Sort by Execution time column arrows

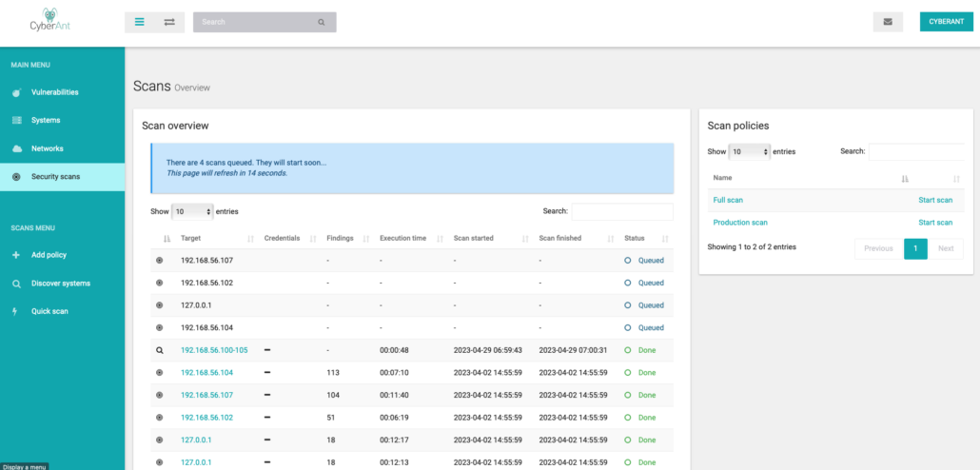(440, 239)
